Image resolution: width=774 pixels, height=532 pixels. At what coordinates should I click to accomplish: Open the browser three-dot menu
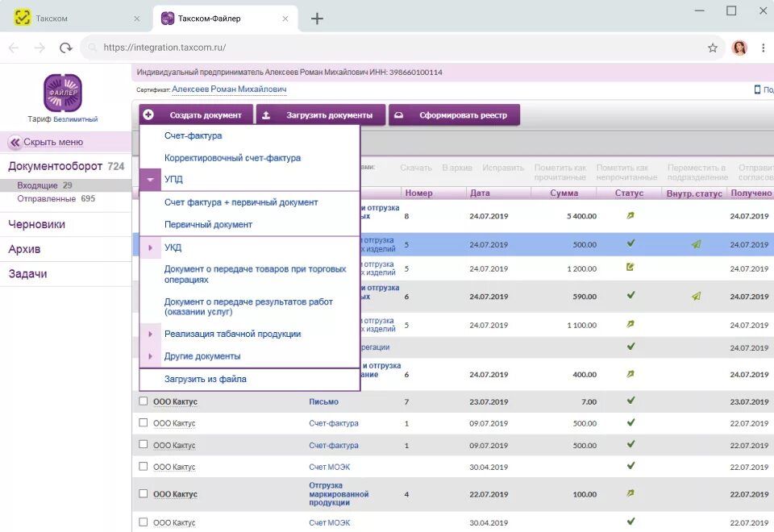(764, 48)
